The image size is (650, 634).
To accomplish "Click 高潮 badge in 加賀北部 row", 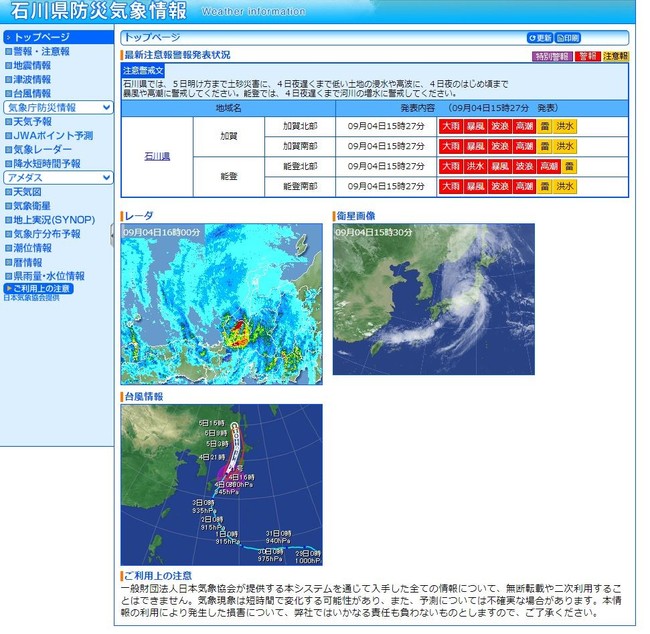I will tap(524, 126).
